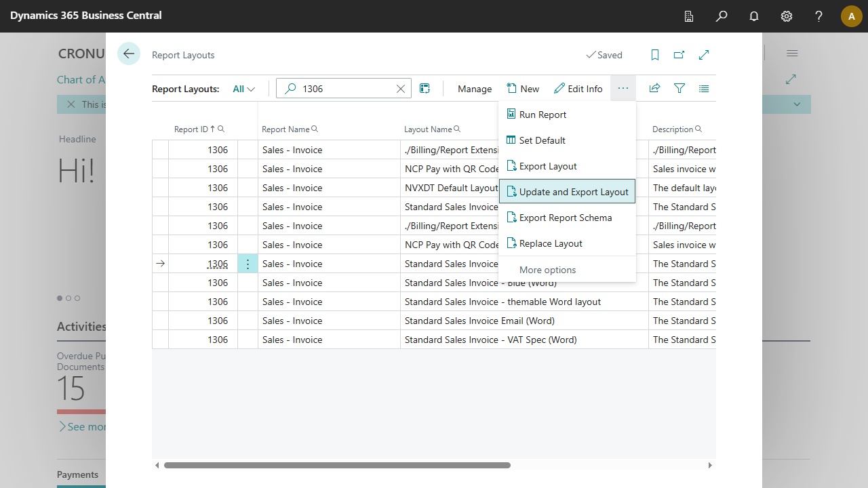
Task: Open the Manage action menu
Action: tap(475, 89)
